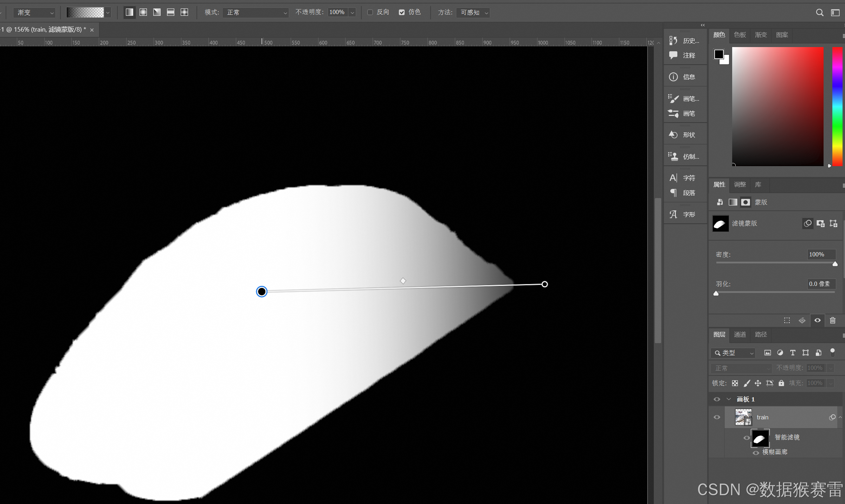The image size is (845, 504).
Task: Click the density (密度) slider handle
Action: [835, 264]
